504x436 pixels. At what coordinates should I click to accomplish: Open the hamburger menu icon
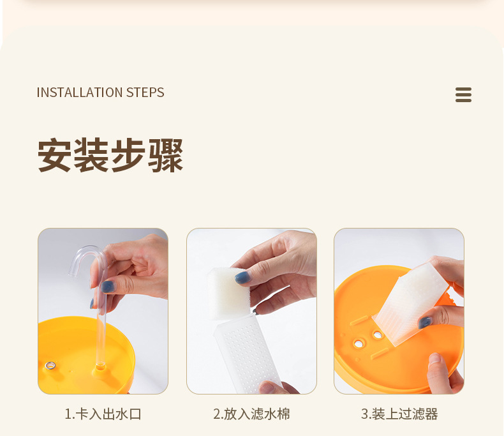463,95
